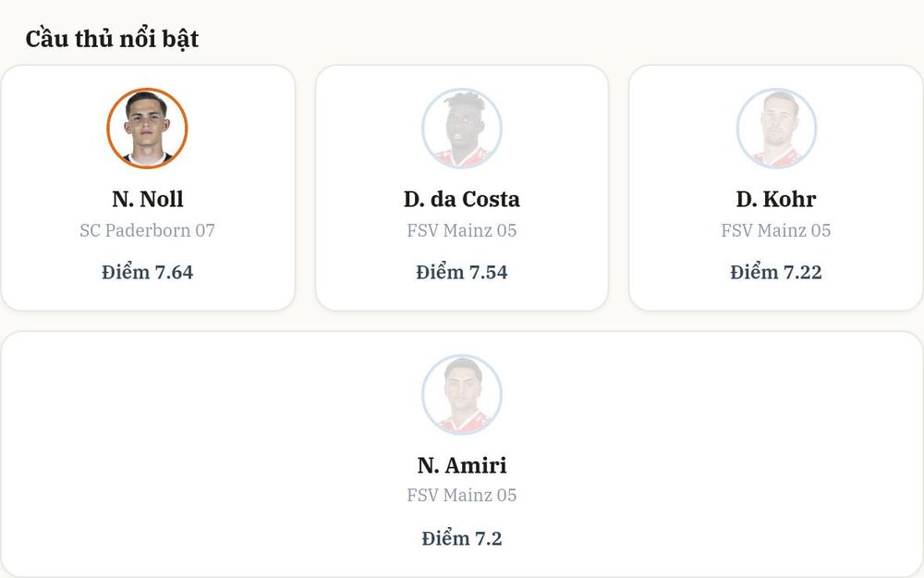Click FSV Mainz 05 under N. Amiri
The width and height of the screenshot is (924, 578).
[462, 495]
